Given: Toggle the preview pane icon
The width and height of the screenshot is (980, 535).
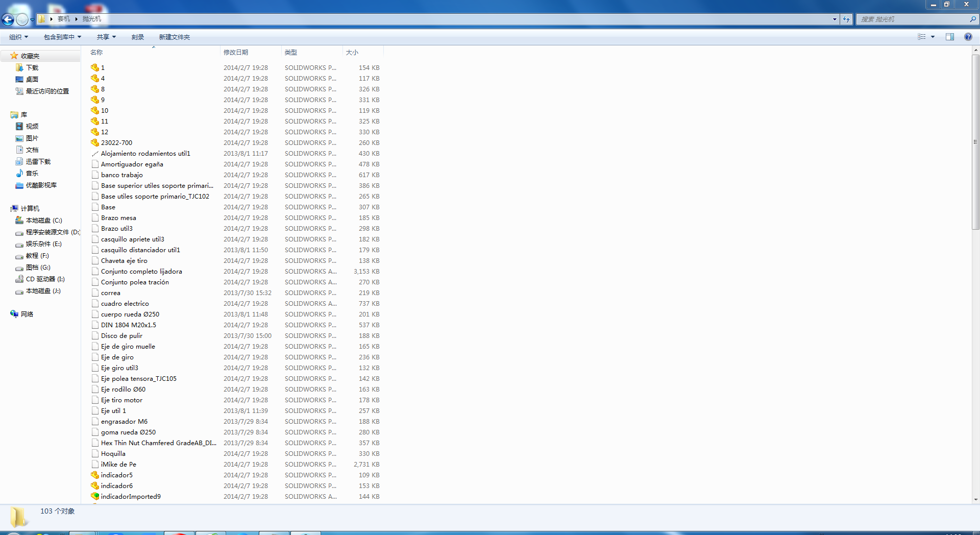Looking at the screenshot, I should [x=950, y=37].
